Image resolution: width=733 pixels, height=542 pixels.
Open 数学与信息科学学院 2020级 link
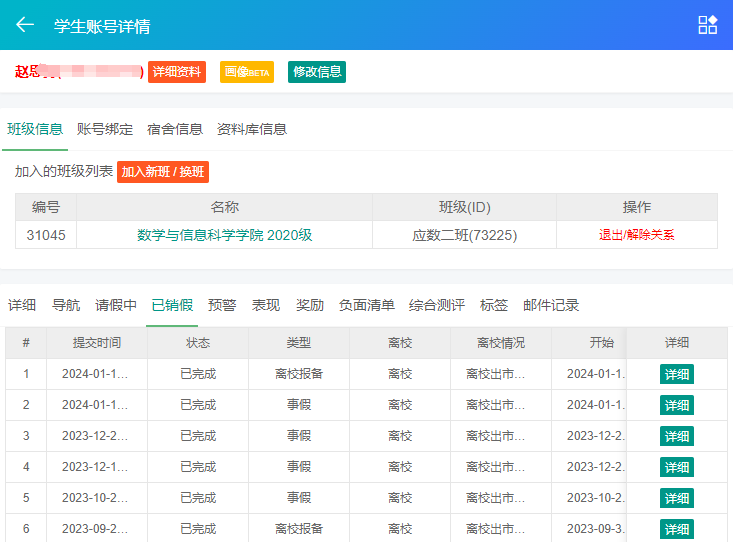pos(224,235)
